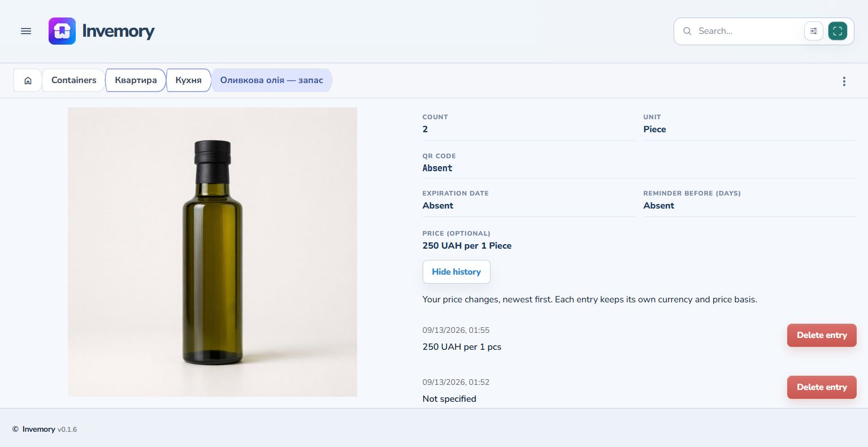Delete the 01:52 Not specified entry
Screen dimensions: 868x447
point(822,387)
